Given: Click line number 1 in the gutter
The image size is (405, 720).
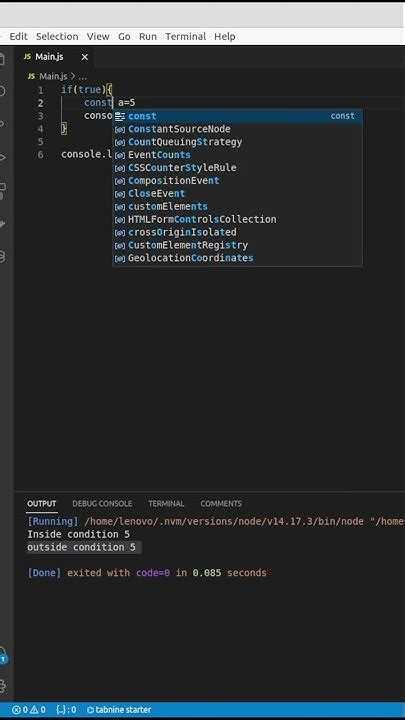Looking at the screenshot, I should (41, 90).
